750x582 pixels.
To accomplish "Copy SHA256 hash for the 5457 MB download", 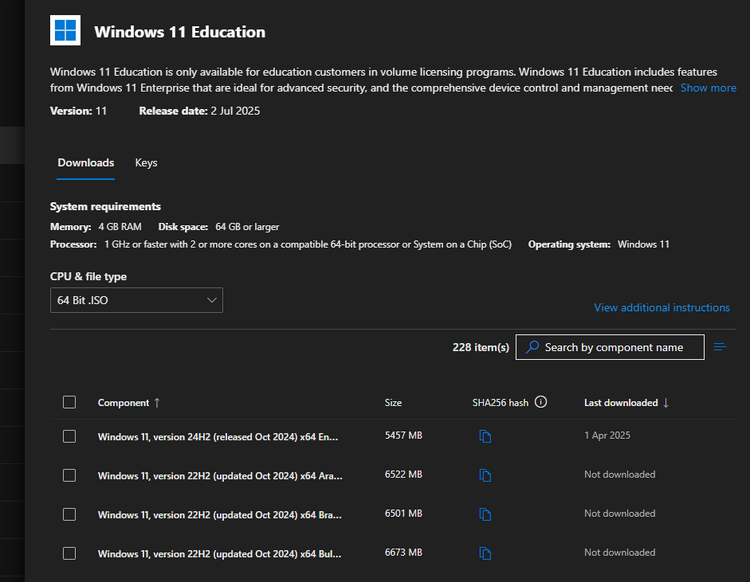I will click(x=485, y=436).
